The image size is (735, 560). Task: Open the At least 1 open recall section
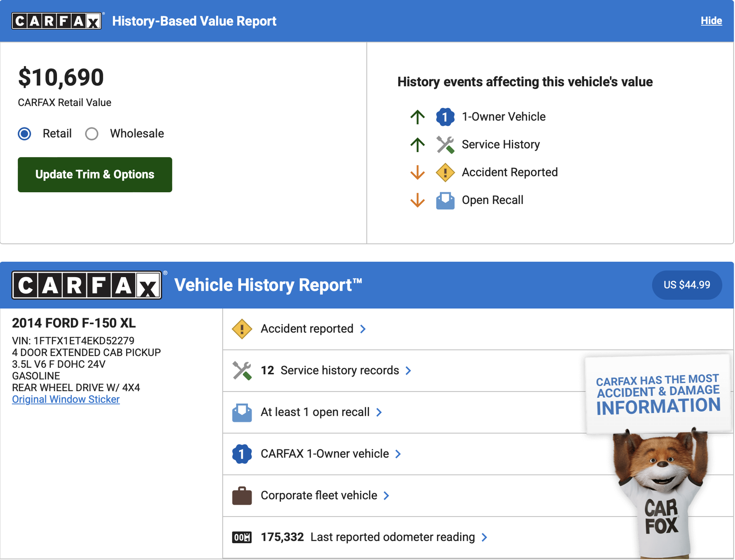315,413
